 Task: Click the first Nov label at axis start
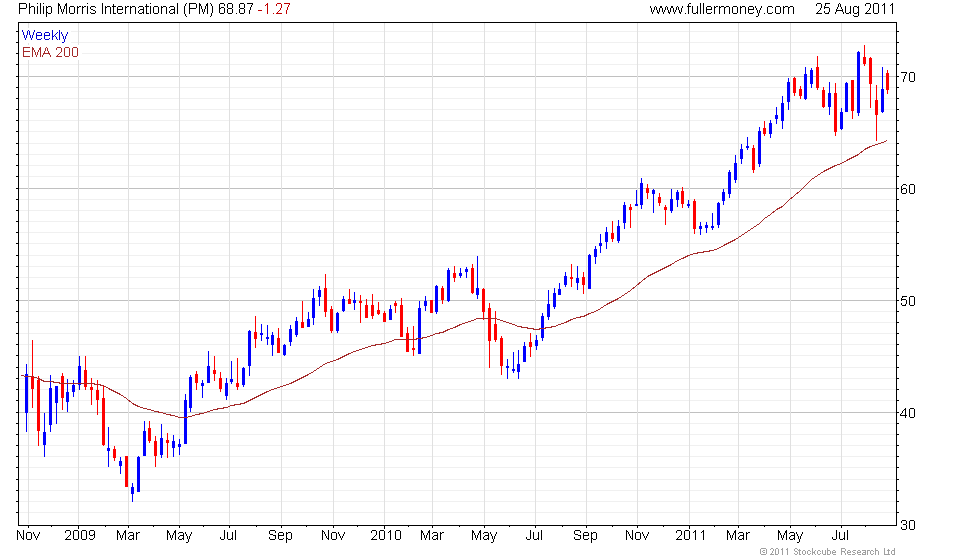28,536
